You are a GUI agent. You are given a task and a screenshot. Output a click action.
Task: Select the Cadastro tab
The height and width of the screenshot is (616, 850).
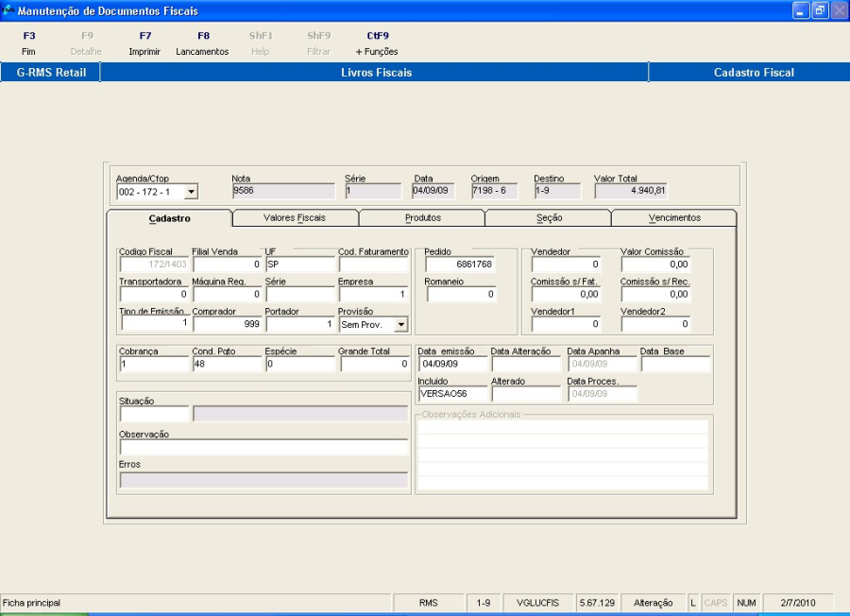coord(169,218)
